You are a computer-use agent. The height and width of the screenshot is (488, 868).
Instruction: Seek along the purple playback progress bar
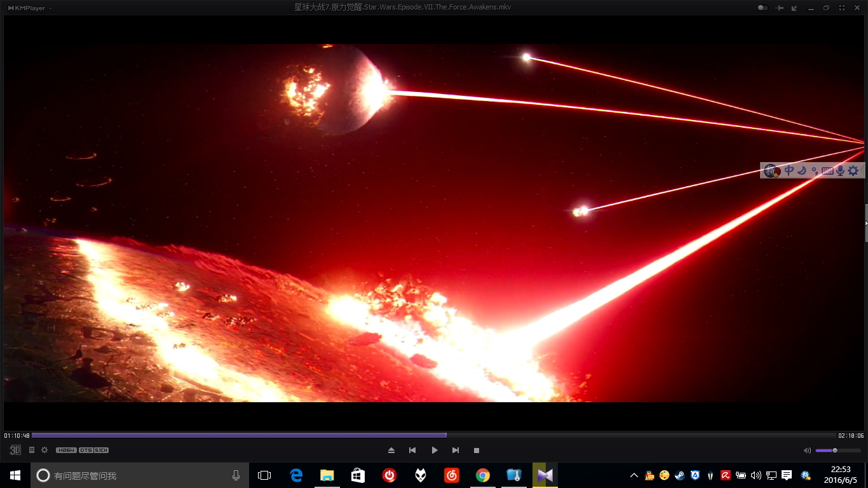point(434,435)
